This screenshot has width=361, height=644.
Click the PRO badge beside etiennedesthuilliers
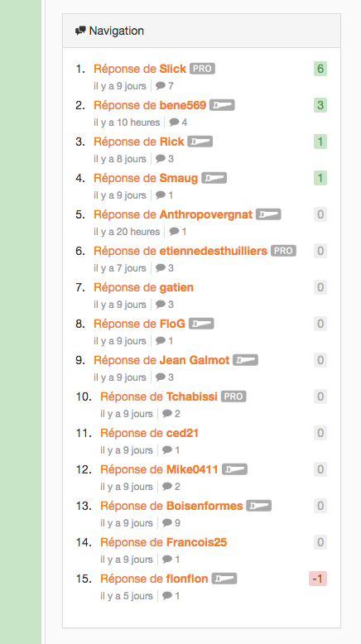click(283, 251)
